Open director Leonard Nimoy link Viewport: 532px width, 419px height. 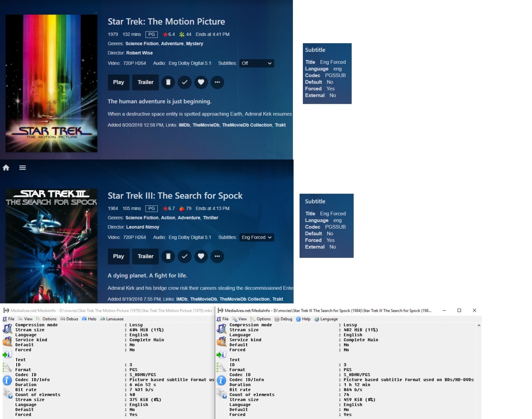click(x=143, y=227)
